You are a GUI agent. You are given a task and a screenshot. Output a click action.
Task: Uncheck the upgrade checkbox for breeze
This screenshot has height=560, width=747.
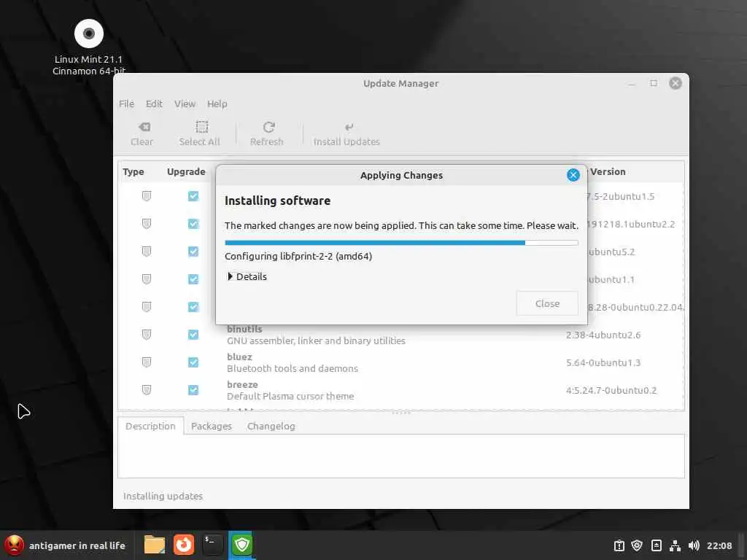pyautogui.click(x=193, y=389)
